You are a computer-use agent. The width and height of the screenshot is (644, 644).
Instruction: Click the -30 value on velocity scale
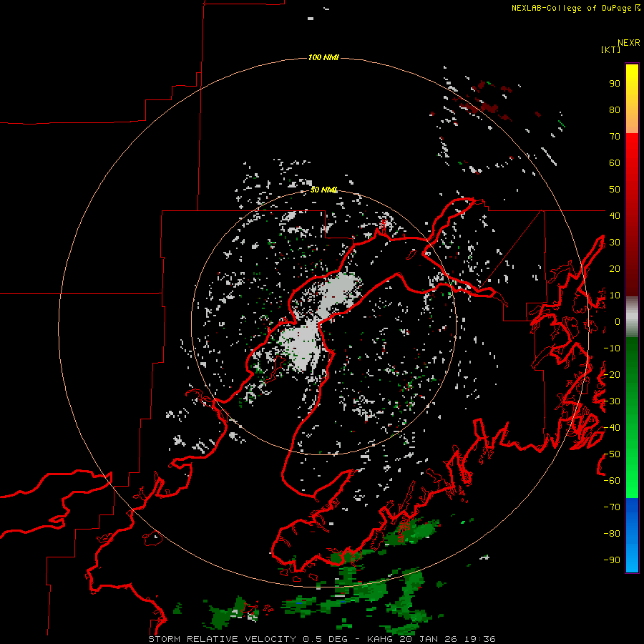(612, 401)
